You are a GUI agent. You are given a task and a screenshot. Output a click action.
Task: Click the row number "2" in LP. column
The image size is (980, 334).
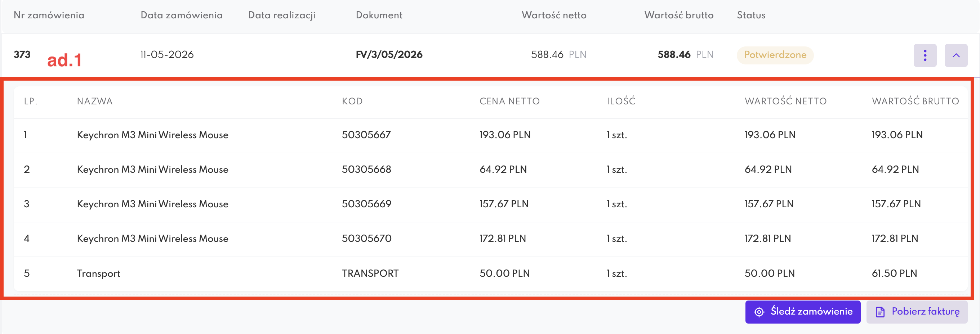[x=27, y=170]
